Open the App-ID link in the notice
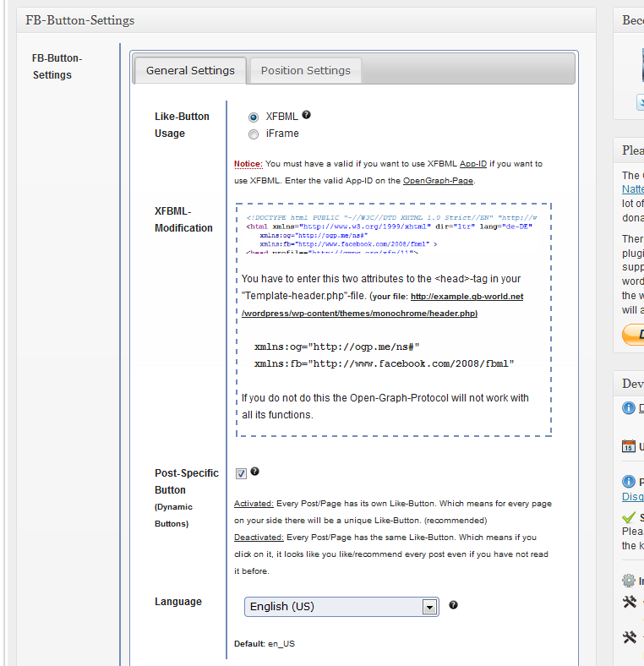The width and height of the screenshot is (644, 666). 473,164
